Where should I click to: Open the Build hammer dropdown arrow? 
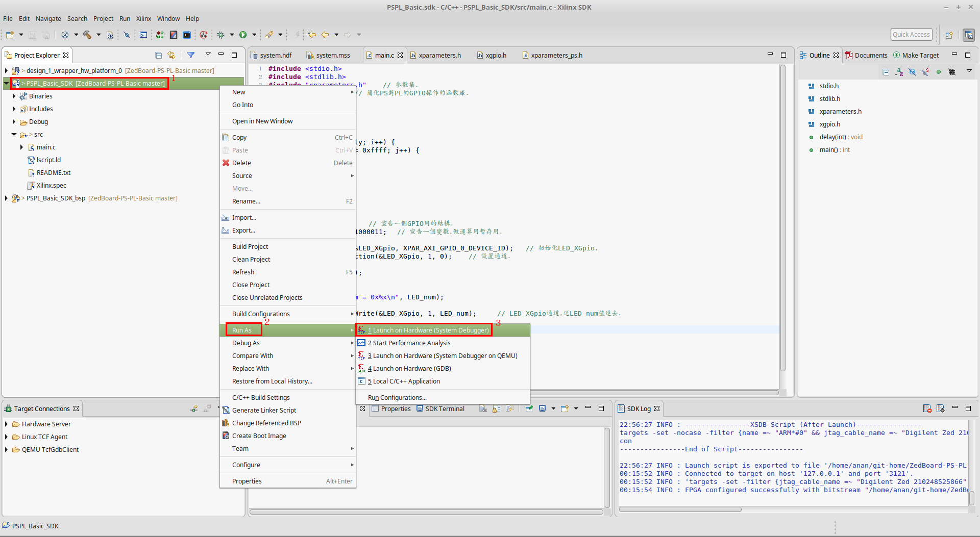[99, 35]
